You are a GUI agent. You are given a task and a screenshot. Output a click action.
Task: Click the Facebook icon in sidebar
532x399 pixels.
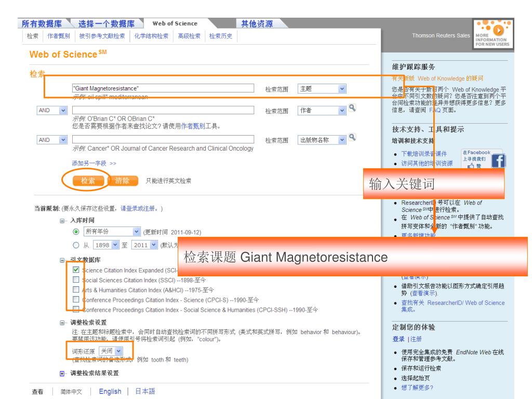[x=499, y=161]
